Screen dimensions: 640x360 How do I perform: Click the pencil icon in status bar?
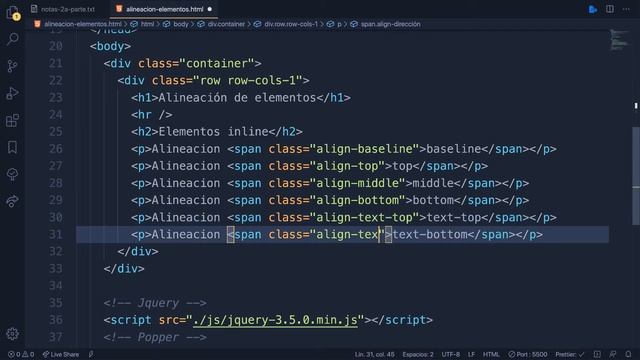[91, 354]
